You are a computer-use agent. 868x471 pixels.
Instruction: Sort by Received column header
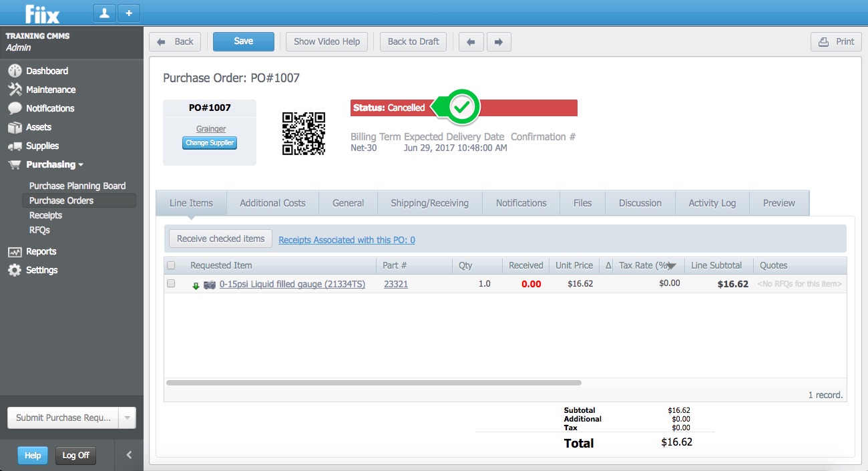click(526, 265)
